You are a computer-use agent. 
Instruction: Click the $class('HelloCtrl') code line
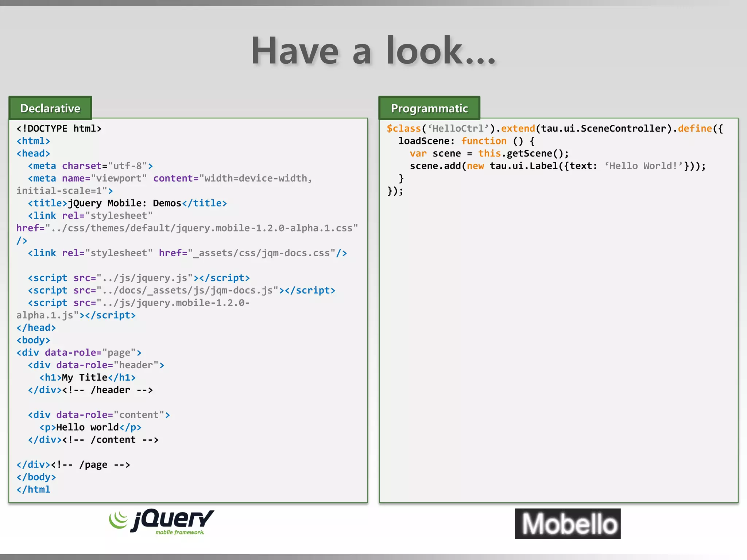(x=554, y=129)
